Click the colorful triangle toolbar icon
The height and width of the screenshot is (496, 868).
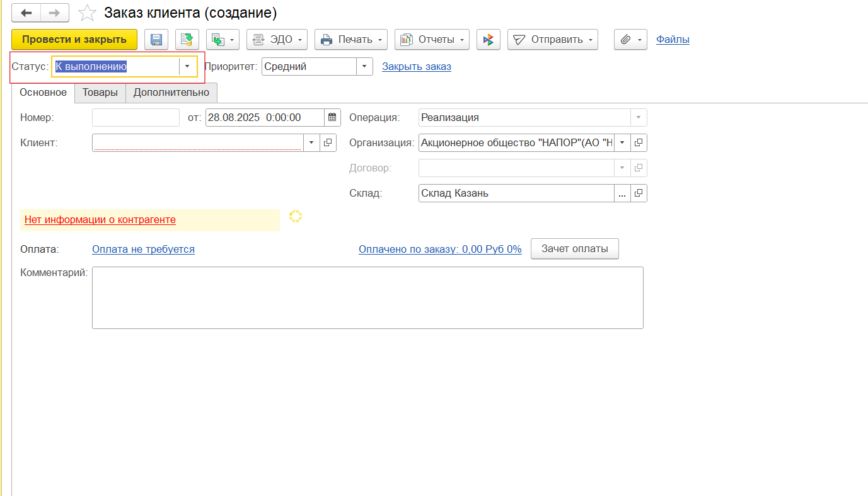pyautogui.click(x=488, y=40)
